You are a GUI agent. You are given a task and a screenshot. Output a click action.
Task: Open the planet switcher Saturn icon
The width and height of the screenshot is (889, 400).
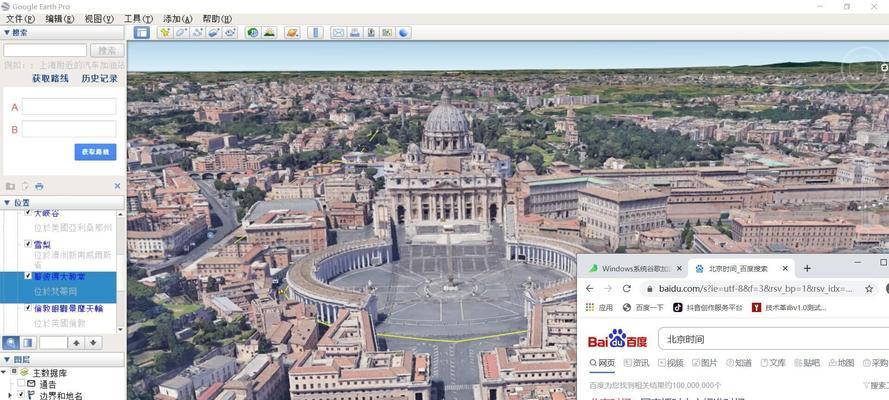(292, 33)
